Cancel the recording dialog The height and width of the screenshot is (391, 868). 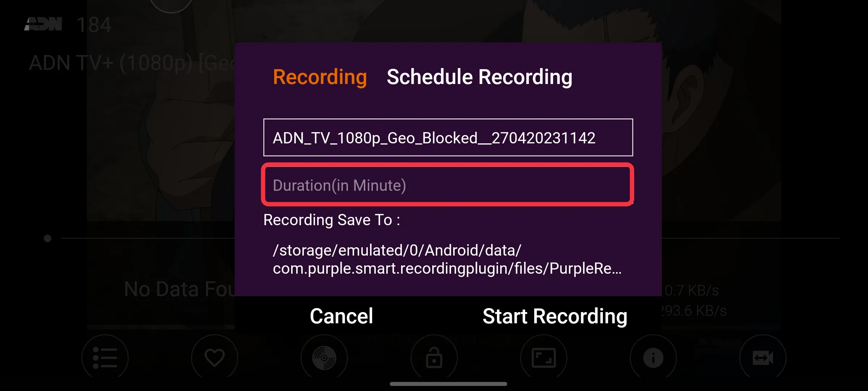coord(341,316)
